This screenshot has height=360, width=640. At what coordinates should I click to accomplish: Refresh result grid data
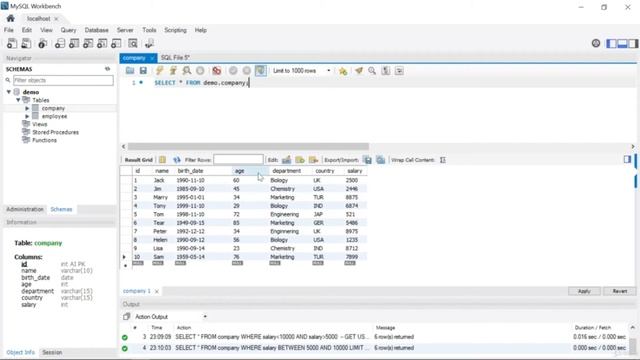click(x=176, y=160)
